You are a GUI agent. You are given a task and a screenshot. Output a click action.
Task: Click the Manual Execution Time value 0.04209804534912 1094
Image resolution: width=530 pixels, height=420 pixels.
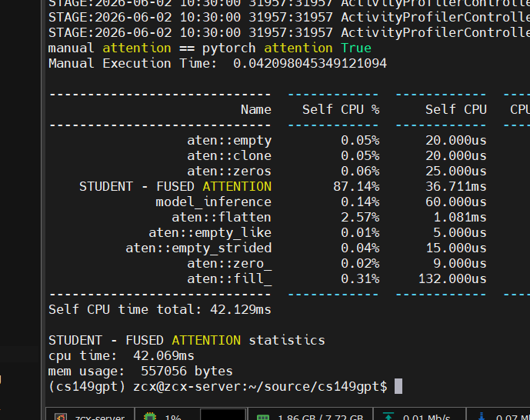[x=310, y=64]
